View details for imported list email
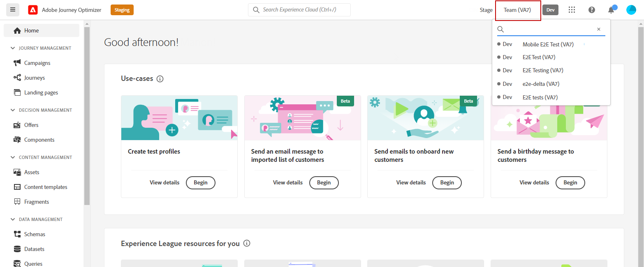 pyautogui.click(x=288, y=182)
